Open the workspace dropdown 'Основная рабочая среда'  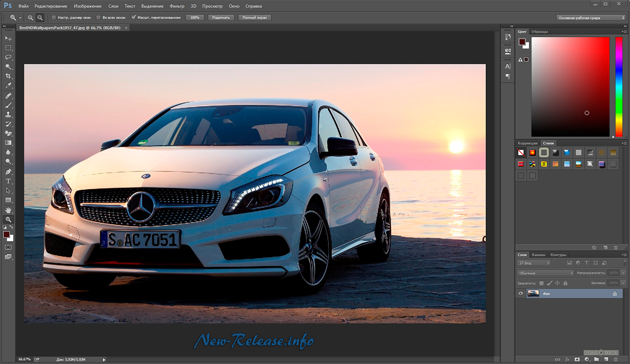click(591, 17)
